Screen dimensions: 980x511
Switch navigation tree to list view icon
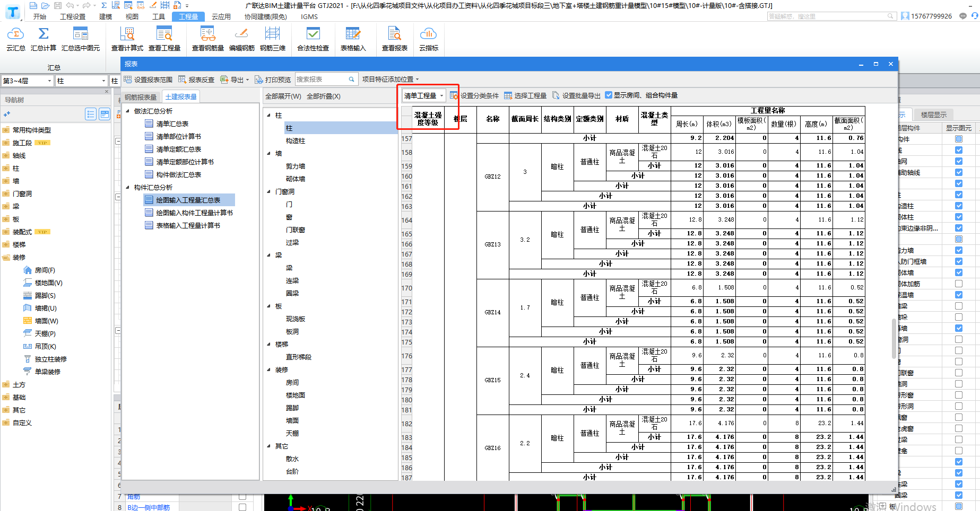pyautogui.click(x=91, y=114)
